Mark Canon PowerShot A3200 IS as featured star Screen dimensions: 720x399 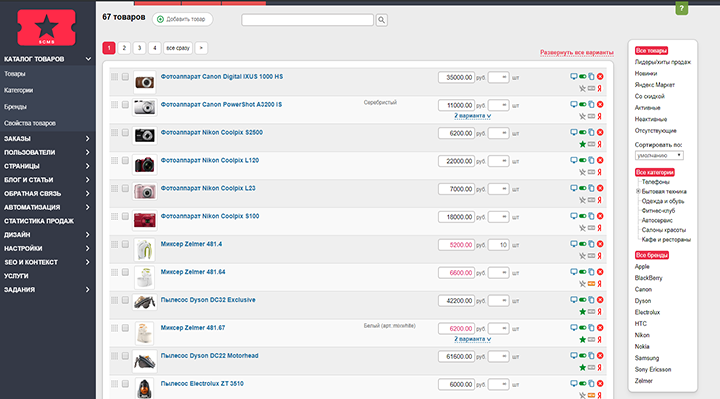pos(582,116)
